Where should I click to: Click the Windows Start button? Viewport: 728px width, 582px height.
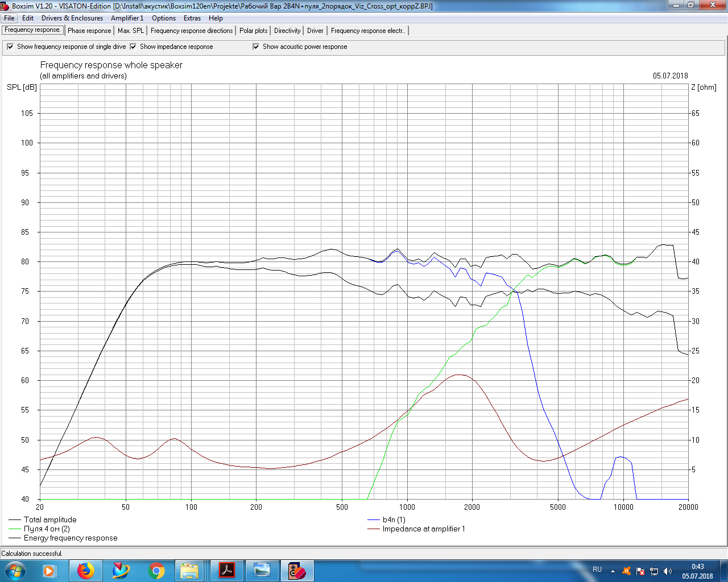tap(15, 570)
